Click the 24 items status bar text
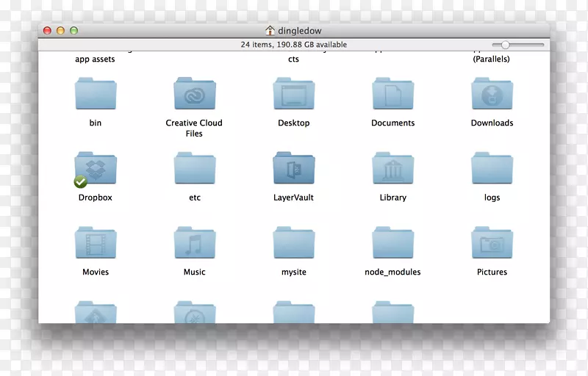This screenshot has height=376, width=588. tap(294, 45)
